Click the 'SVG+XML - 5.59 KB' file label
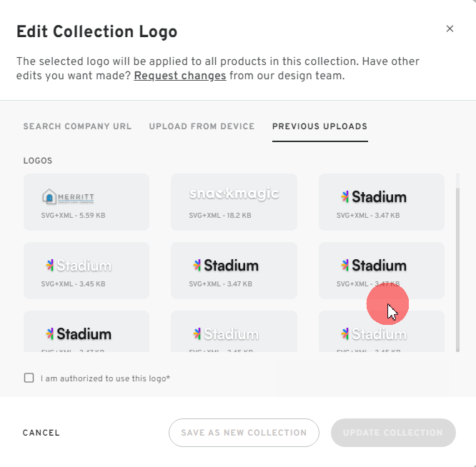This screenshot has height=467, width=476. [73, 216]
